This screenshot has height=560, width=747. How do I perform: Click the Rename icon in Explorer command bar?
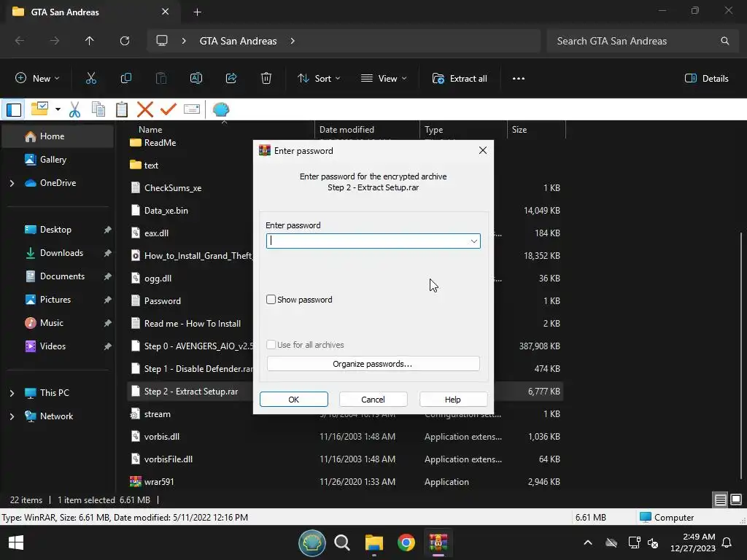(x=196, y=79)
